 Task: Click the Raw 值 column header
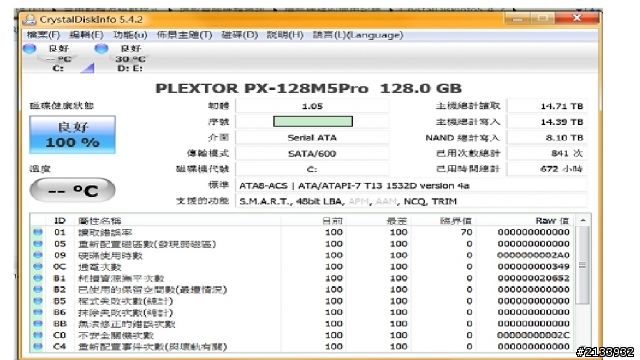click(x=552, y=221)
